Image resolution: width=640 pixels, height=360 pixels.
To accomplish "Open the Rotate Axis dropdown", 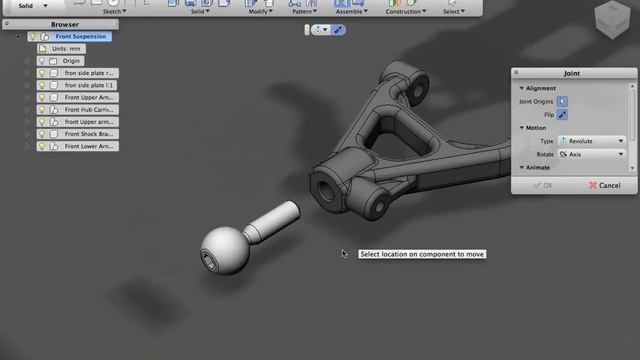I will [592, 154].
